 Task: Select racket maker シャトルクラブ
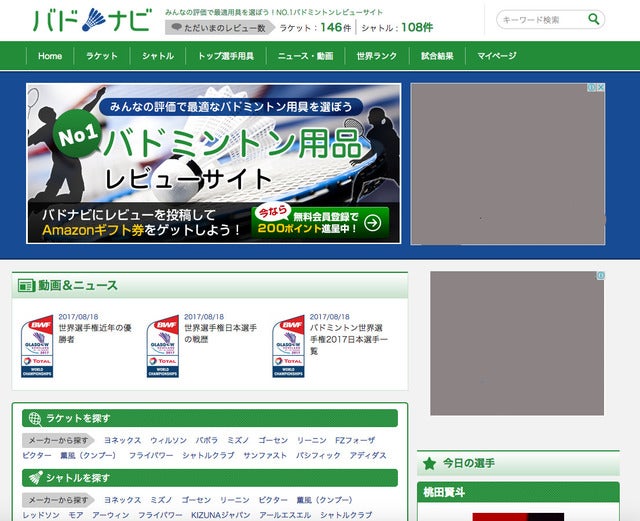coord(209,455)
